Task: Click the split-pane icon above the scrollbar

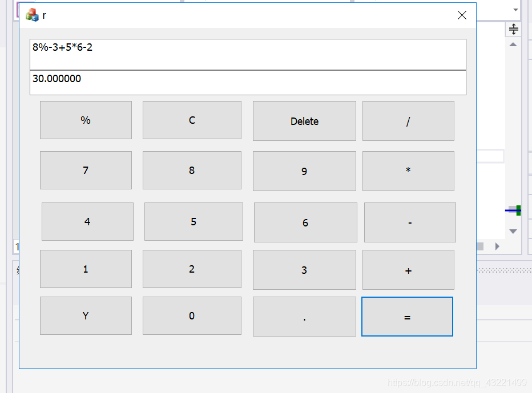Action: pyautogui.click(x=513, y=29)
